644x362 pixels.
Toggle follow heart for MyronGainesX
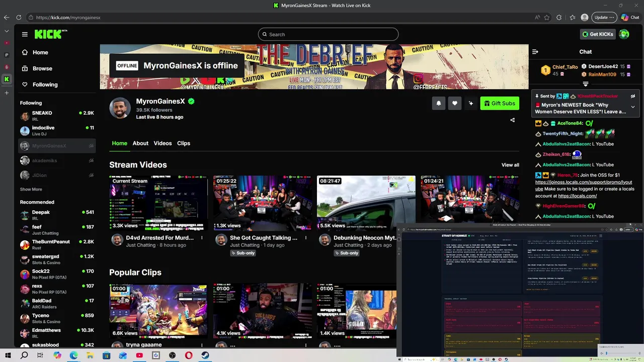pyautogui.click(x=455, y=103)
